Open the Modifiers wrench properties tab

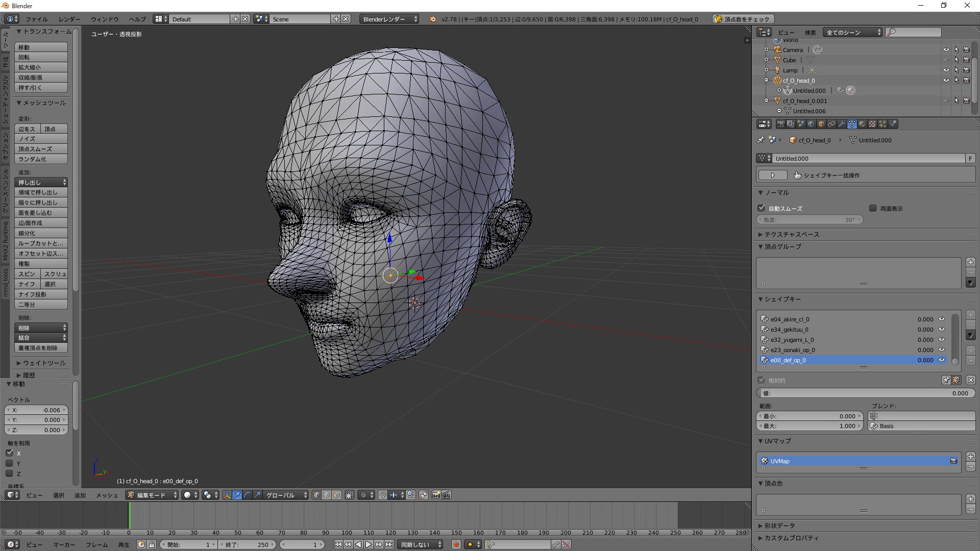point(842,124)
